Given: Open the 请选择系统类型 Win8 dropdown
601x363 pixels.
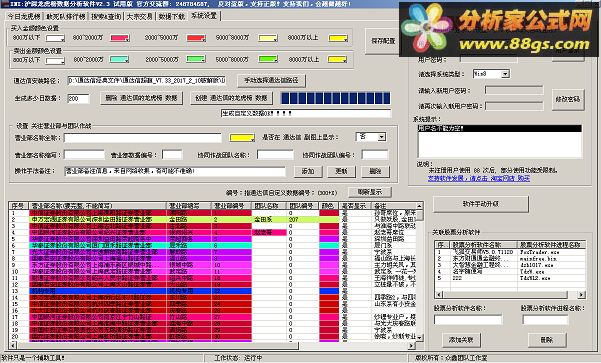Looking at the screenshot, I should point(506,74).
